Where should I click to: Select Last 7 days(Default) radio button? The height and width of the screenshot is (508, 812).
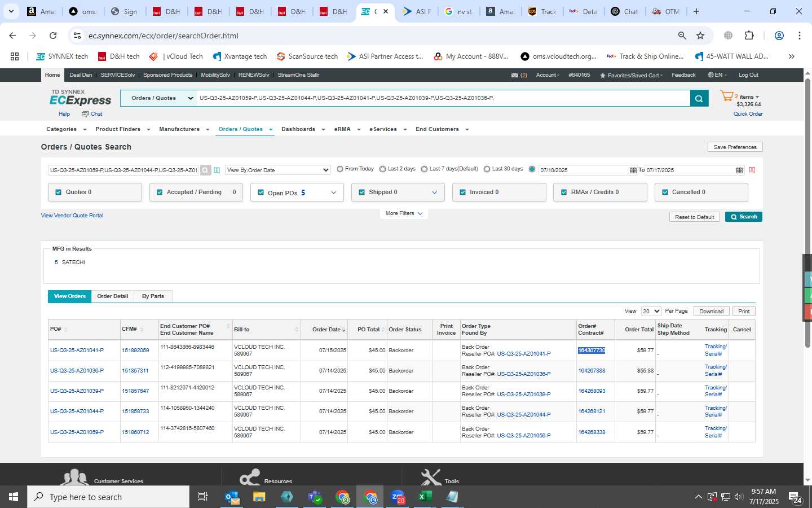(424, 169)
